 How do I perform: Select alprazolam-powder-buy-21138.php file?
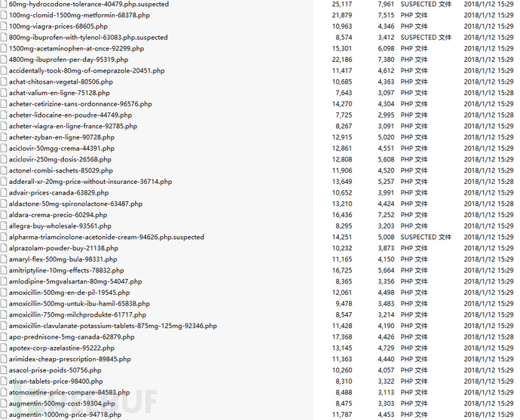63,248
